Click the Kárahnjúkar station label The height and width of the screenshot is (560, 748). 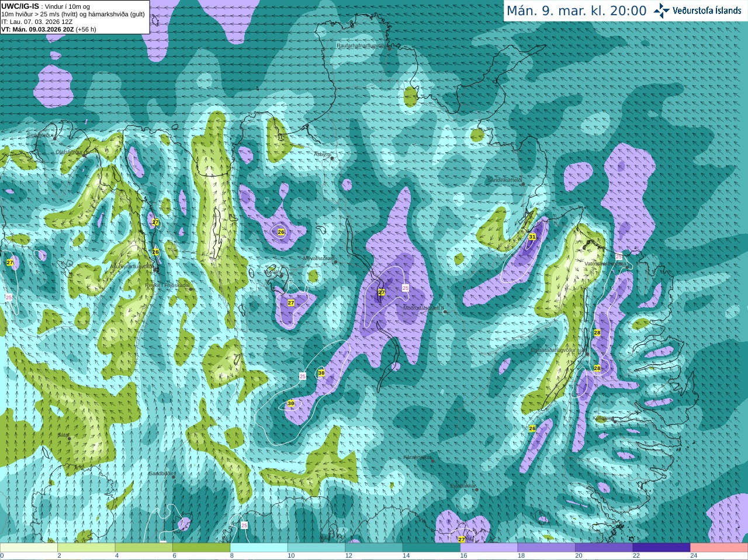coord(417,457)
